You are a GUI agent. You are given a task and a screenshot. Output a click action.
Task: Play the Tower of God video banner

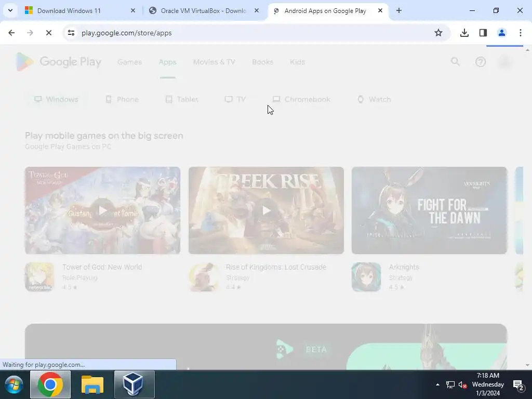point(102,210)
